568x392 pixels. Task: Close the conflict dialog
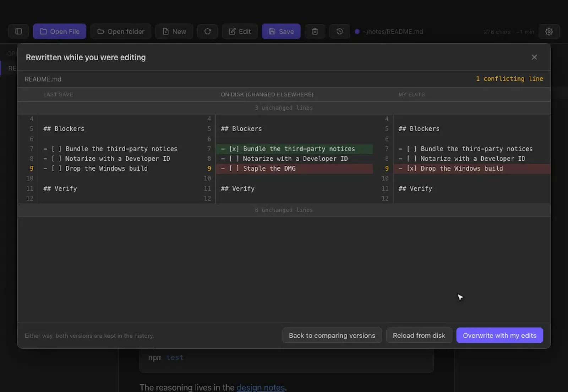[534, 57]
